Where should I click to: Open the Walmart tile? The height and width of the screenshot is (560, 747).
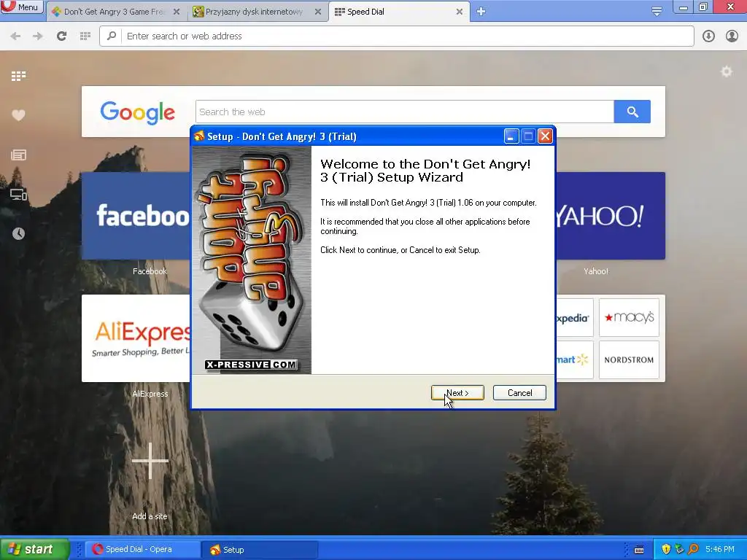tap(575, 360)
